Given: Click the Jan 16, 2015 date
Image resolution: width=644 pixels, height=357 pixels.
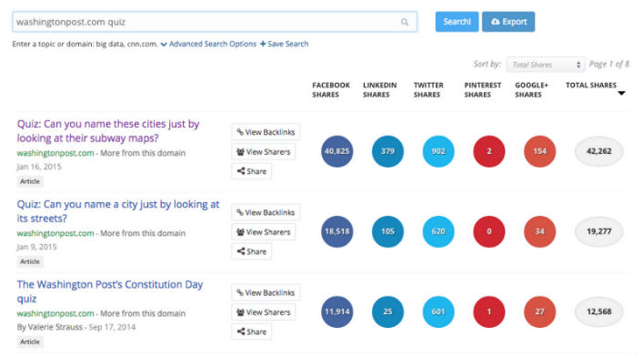Looking at the screenshot, I should pyautogui.click(x=39, y=167).
